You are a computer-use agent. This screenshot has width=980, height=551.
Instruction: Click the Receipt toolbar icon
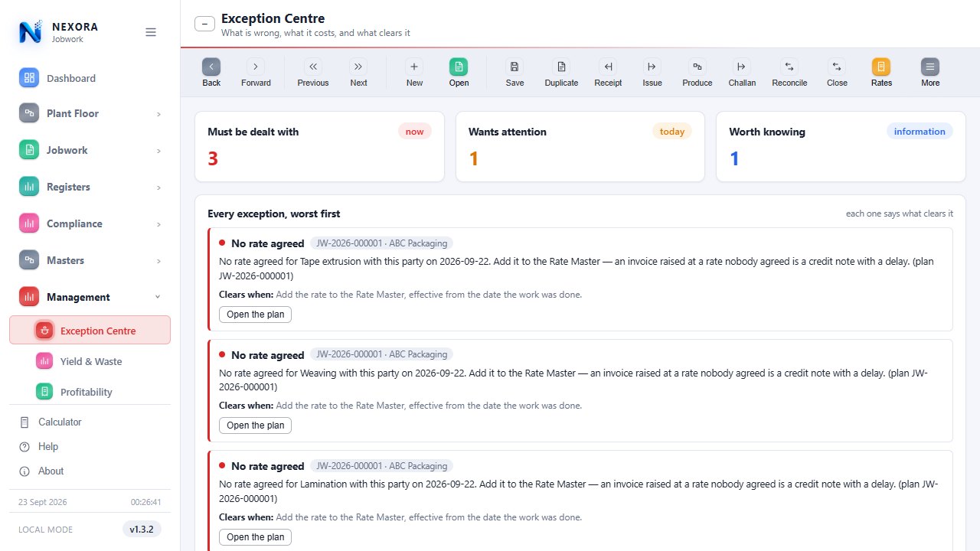coord(608,67)
